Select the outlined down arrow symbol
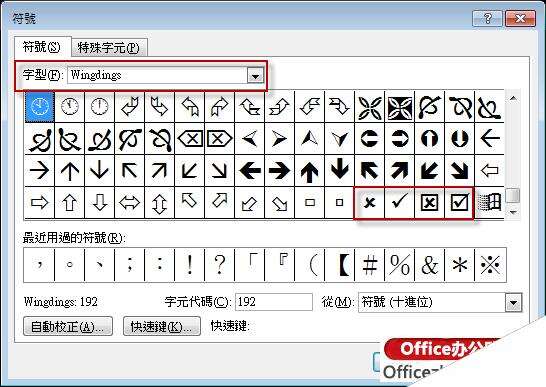 click(x=100, y=202)
